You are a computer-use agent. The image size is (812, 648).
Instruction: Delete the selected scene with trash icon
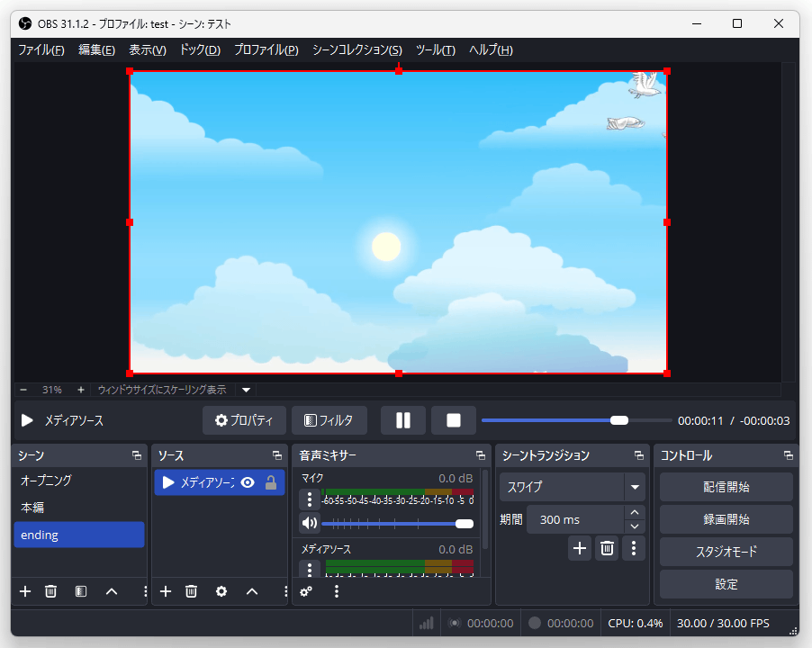click(51, 591)
